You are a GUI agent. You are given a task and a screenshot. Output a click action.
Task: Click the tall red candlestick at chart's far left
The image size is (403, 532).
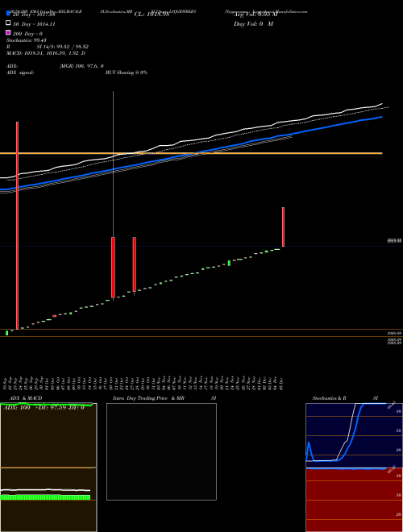point(17,225)
